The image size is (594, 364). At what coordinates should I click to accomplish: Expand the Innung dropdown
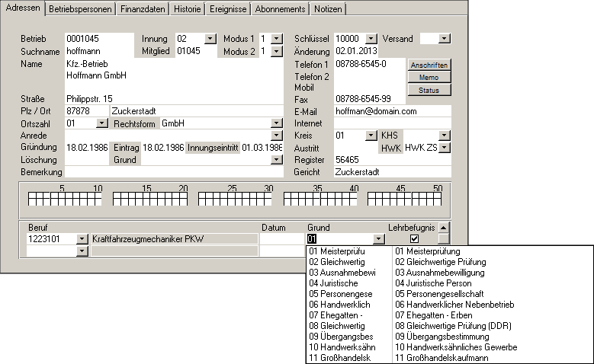(x=210, y=38)
